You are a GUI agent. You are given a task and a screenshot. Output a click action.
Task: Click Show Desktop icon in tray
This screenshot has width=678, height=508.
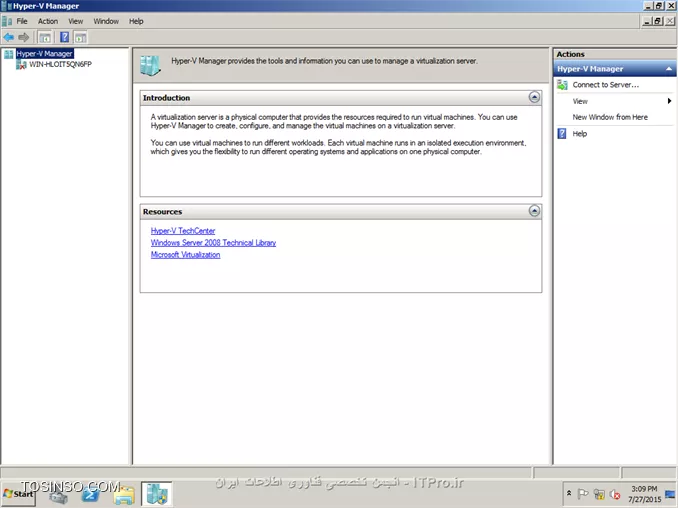(x=670, y=494)
